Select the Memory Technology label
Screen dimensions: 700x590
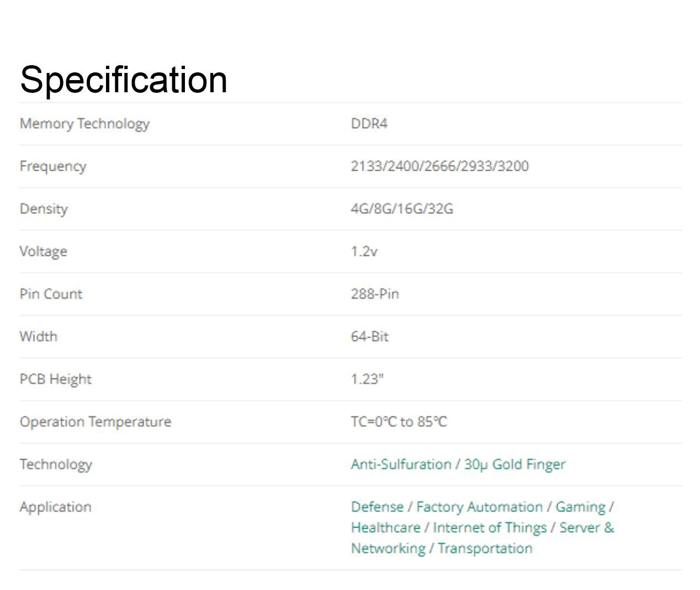click(84, 123)
